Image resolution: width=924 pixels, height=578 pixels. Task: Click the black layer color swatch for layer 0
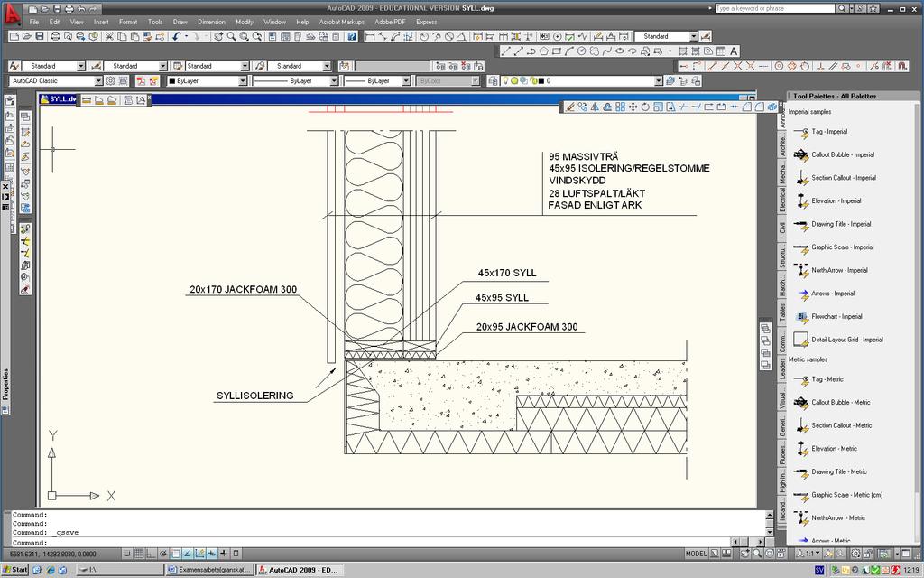click(x=541, y=80)
